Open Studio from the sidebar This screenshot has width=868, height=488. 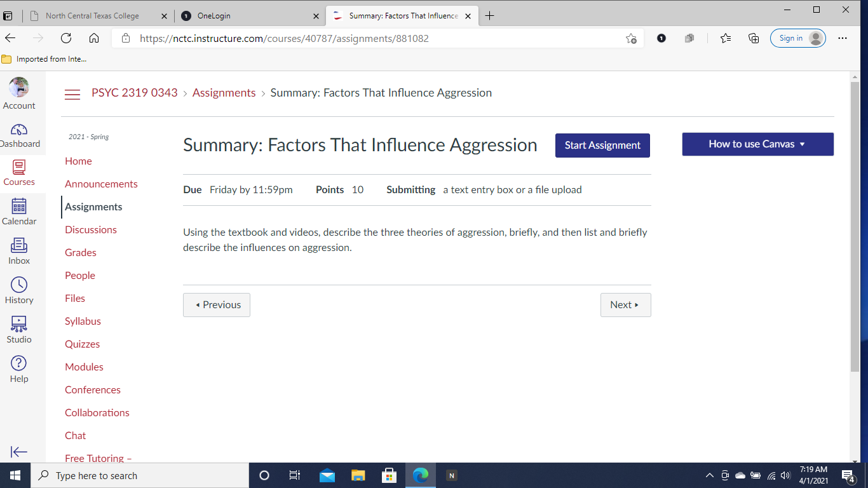click(x=19, y=325)
